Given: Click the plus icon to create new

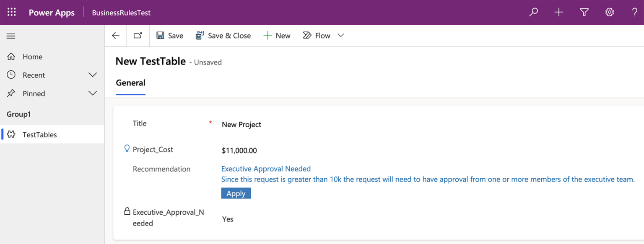Looking at the screenshot, I should 558,12.
